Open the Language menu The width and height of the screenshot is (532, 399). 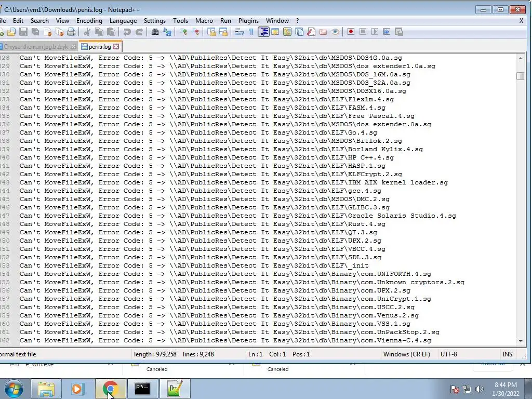click(x=123, y=21)
